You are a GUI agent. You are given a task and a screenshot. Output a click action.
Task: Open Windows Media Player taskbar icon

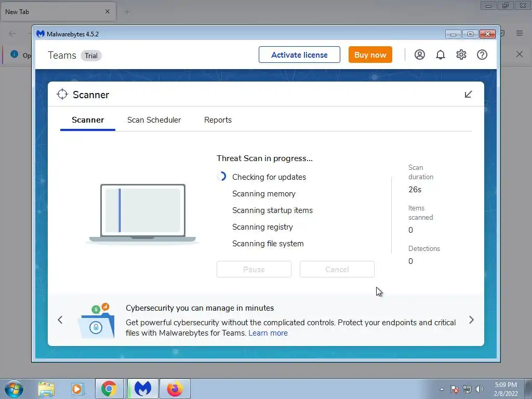(x=77, y=389)
